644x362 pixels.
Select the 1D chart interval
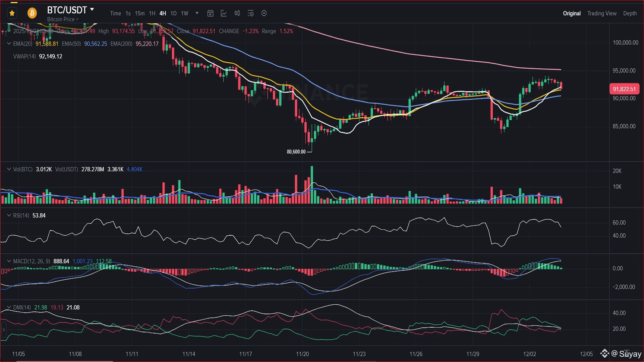point(173,13)
